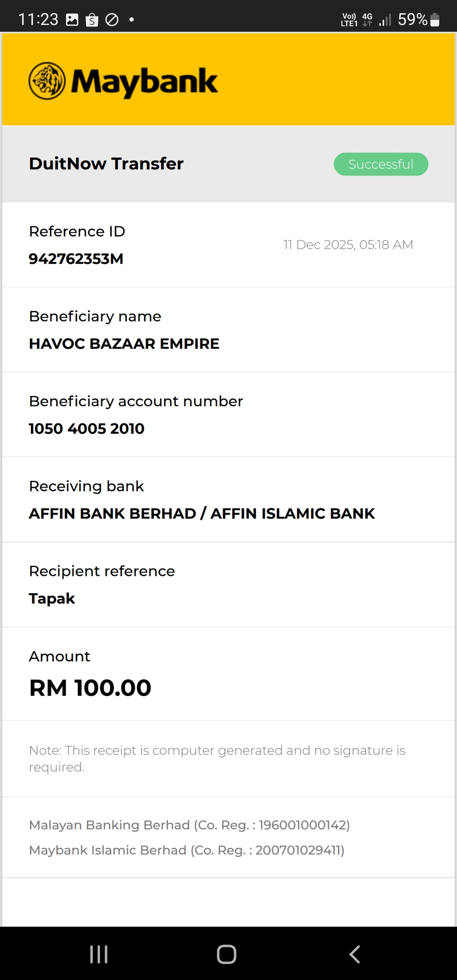Tap the Android home button
457x980 pixels.
pos(226,954)
